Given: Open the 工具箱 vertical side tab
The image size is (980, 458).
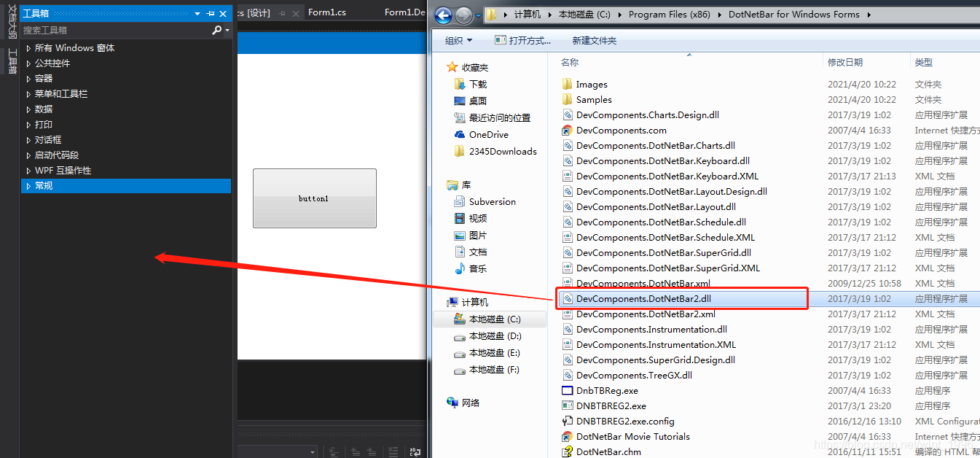Looking at the screenshot, I should (12, 61).
